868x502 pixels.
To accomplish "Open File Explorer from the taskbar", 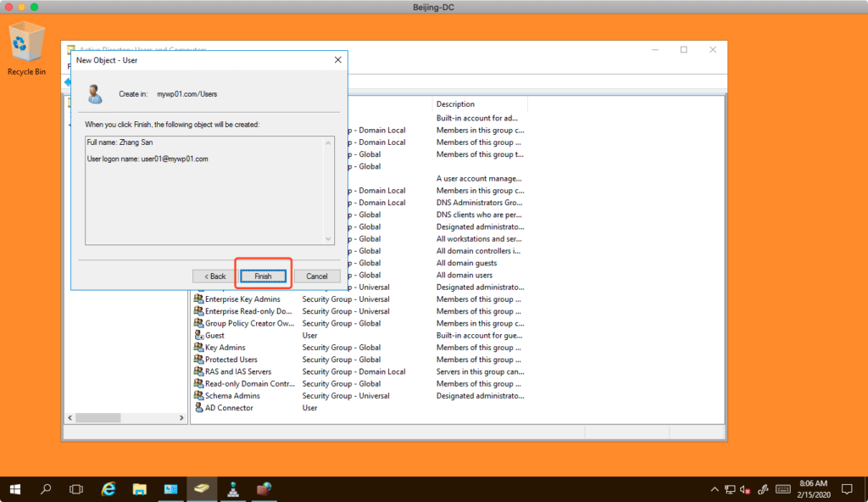I will click(x=140, y=489).
